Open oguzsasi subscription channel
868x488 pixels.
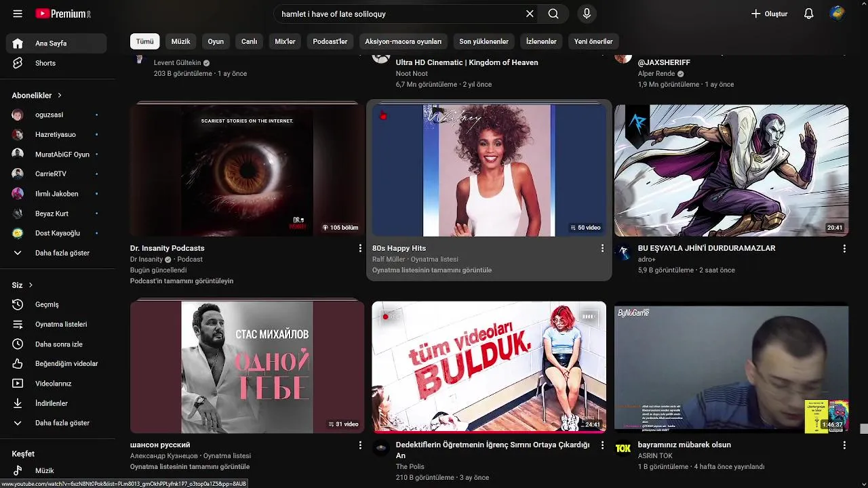(57, 115)
